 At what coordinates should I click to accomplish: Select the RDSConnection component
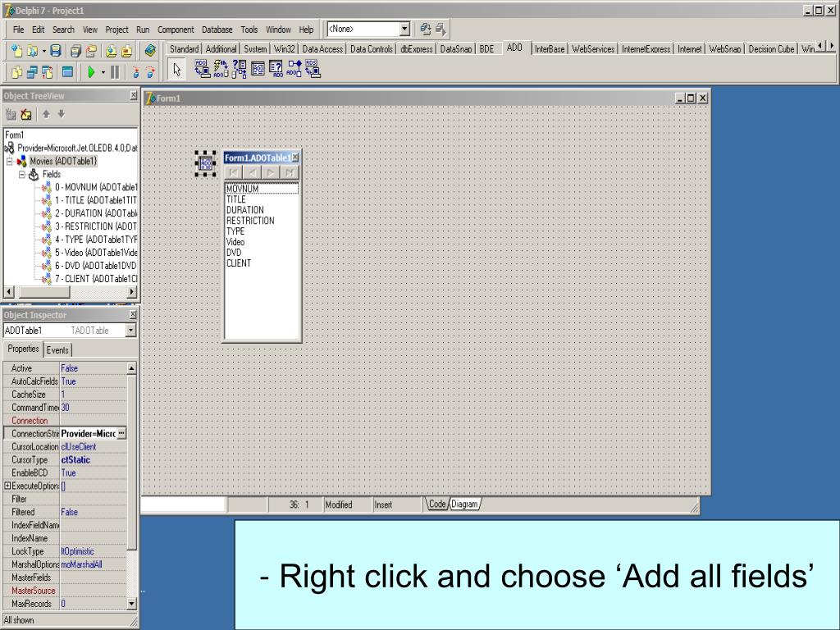[313, 69]
